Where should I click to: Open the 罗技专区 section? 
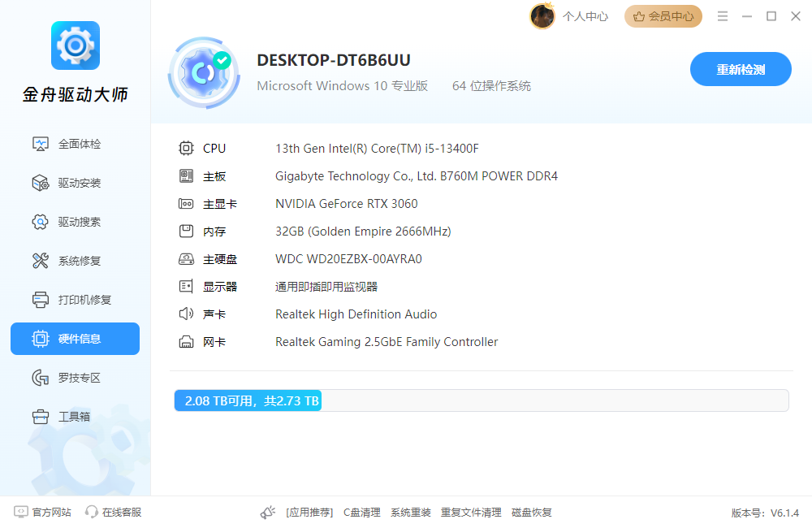point(75,378)
